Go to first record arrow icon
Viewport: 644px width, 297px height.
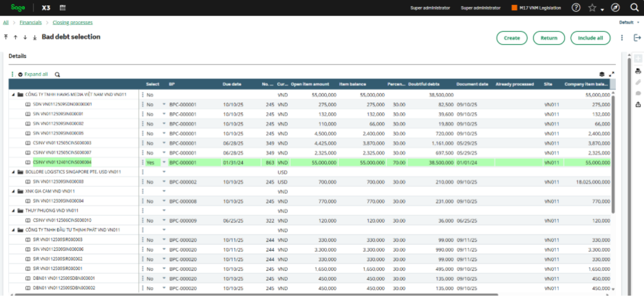click(6, 37)
